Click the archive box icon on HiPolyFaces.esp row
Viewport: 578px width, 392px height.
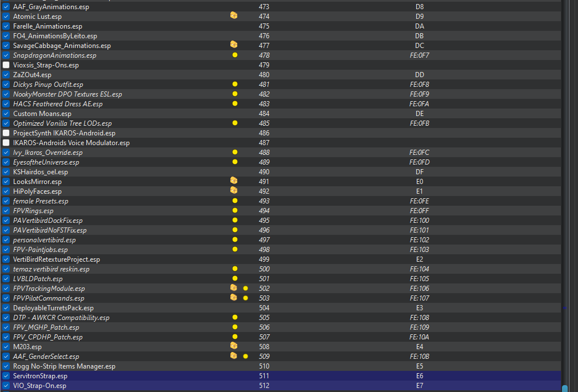point(234,190)
